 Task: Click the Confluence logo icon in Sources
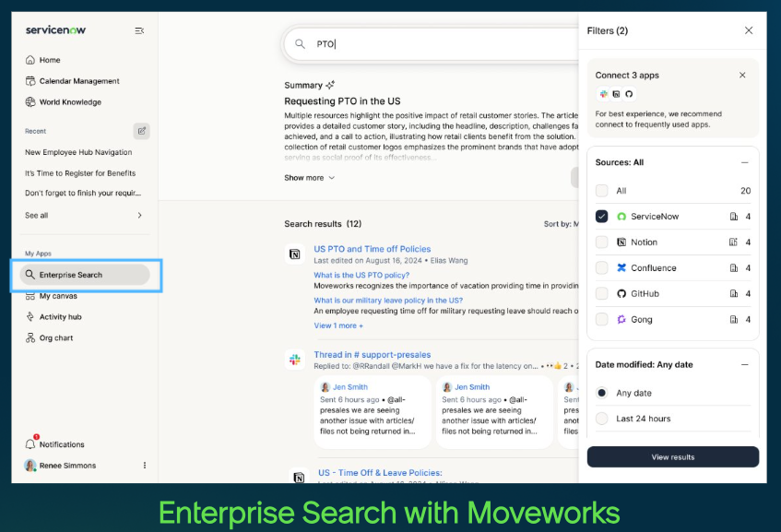[621, 268]
